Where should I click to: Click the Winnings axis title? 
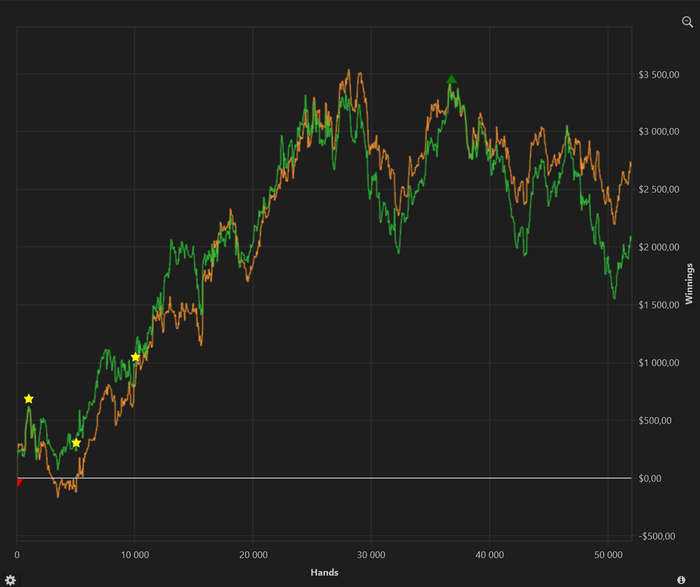[x=689, y=284]
